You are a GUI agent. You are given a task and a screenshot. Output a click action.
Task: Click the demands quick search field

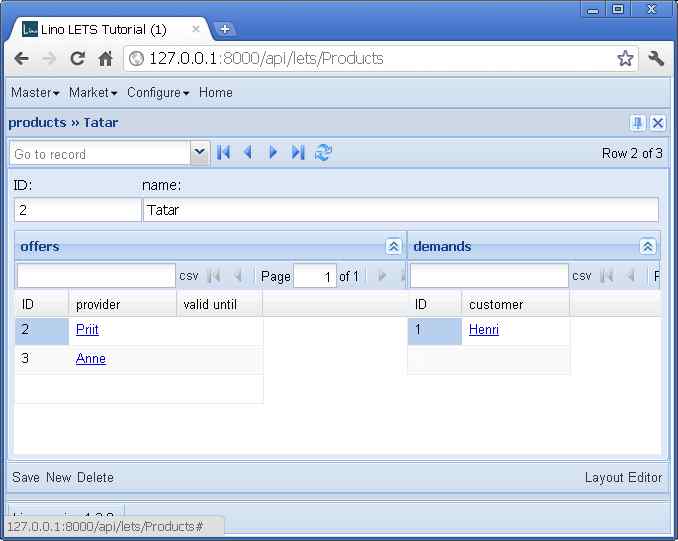click(489, 275)
